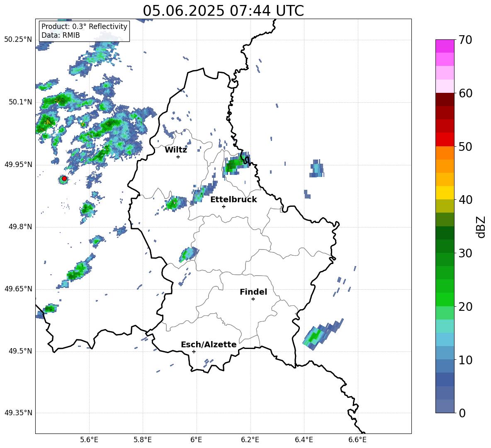
Task: Click the Findel station cross marker
Action: pos(253,299)
